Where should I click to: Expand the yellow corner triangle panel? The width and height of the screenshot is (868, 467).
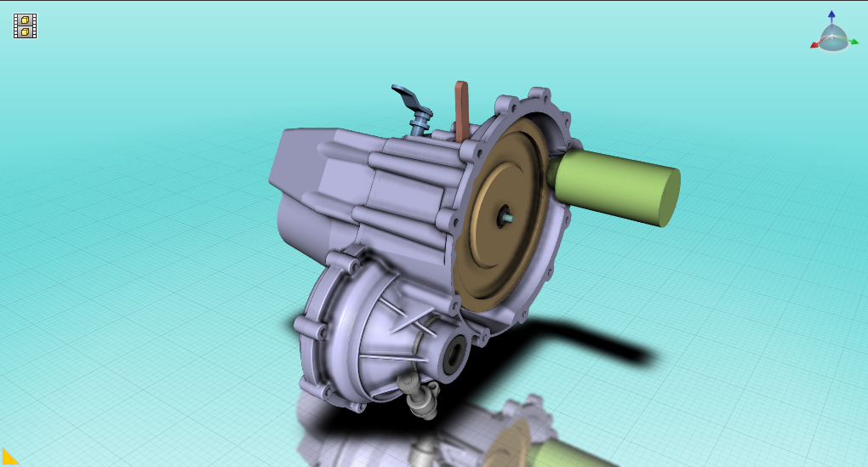click(9, 458)
